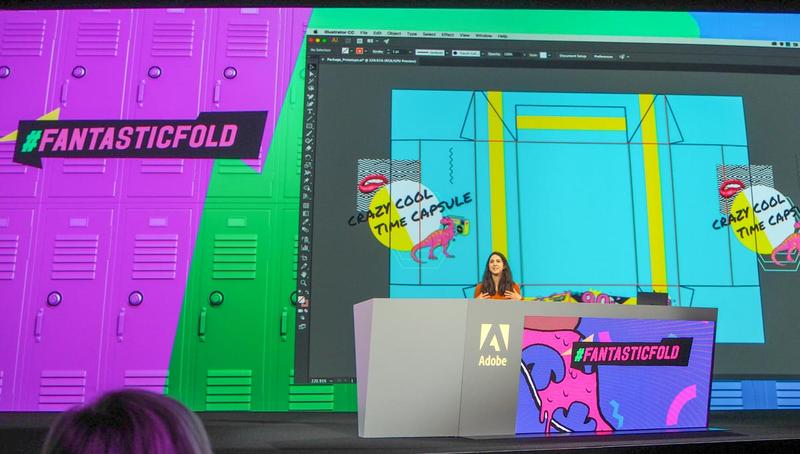Click the swap fill and stroke arrows

tap(307, 292)
